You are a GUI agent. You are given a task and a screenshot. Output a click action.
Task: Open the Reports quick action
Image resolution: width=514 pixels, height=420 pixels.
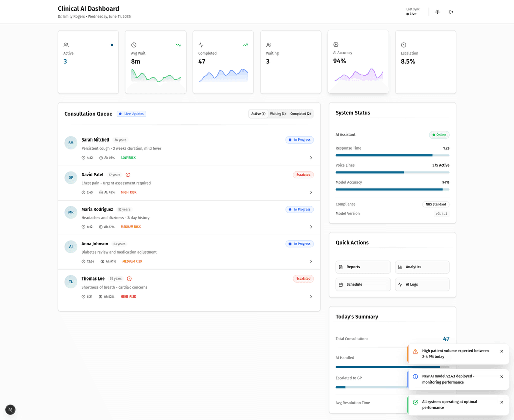click(x=363, y=267)
